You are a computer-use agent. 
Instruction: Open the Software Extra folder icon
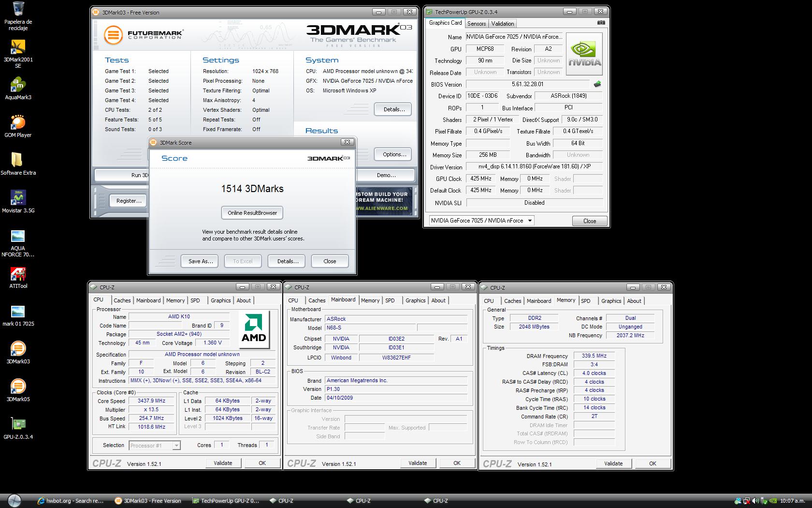click(x=18, y=164)
